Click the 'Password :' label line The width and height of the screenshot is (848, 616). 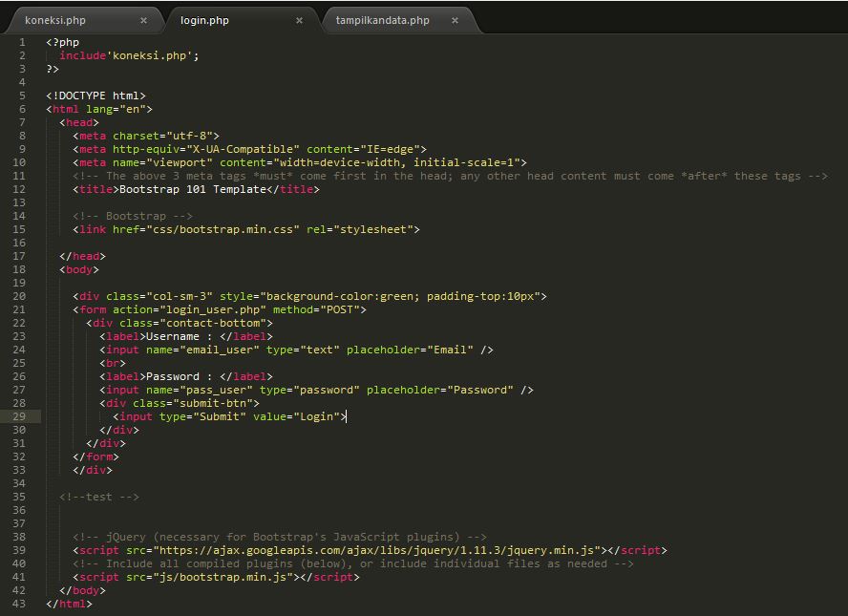pyautogui.click(x=186, y=377)
